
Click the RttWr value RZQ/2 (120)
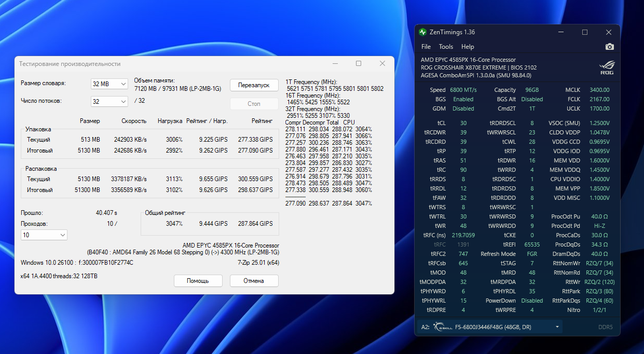pyautogui.click(x=599, y=282)
